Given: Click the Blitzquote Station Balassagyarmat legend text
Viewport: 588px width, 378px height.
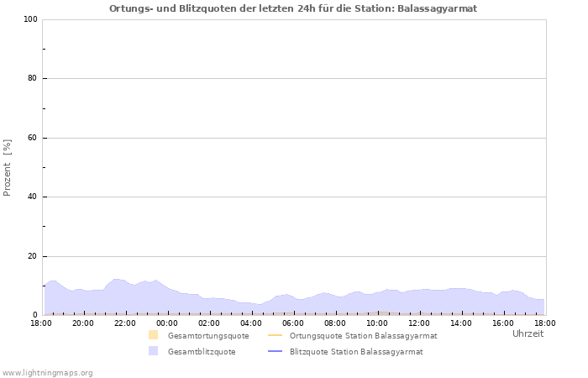Looking at the screenshot, I should pyautogui.click(x=356, y=352).
